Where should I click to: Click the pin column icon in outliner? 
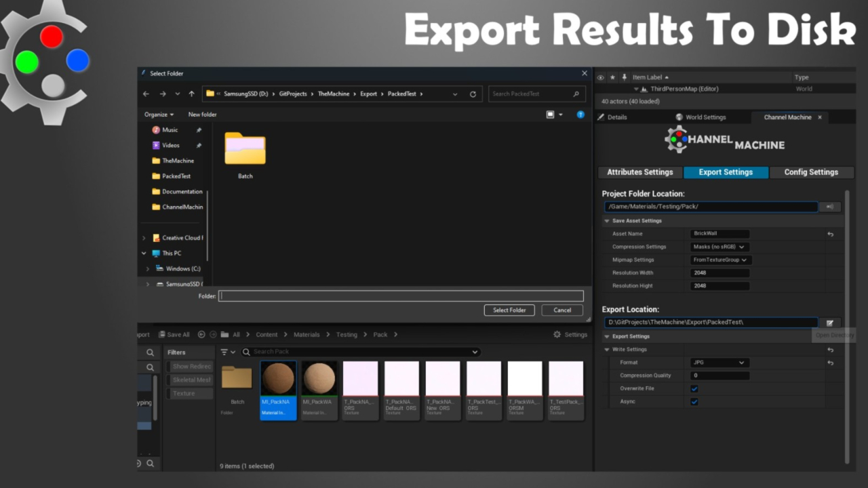[x=625, y=77]
